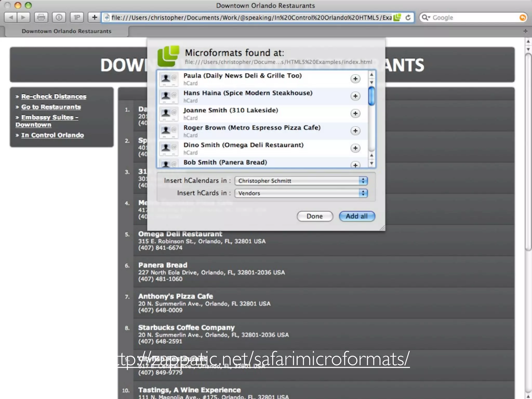
Task: Click the 1P 1Password toolbar button
Action: coord(77,17)
